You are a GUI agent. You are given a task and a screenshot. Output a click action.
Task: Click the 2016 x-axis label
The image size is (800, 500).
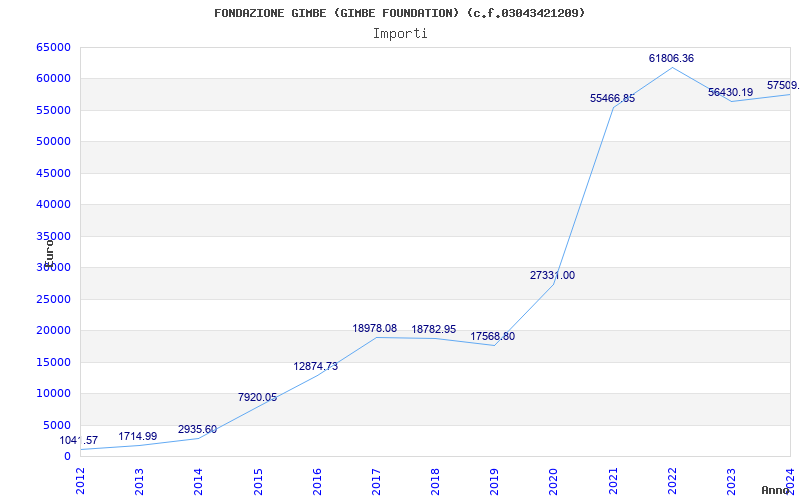click(317, 482)
